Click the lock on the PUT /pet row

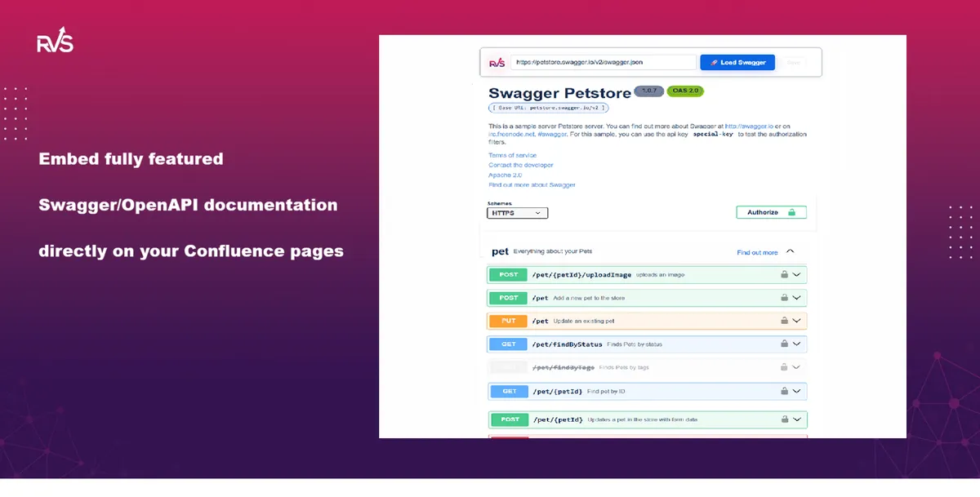784,321
